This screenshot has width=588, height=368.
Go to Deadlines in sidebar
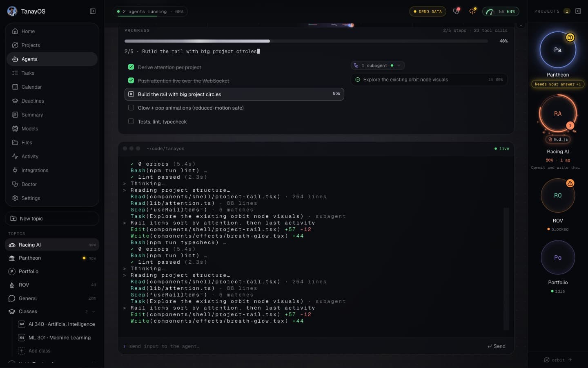point(52,101)
